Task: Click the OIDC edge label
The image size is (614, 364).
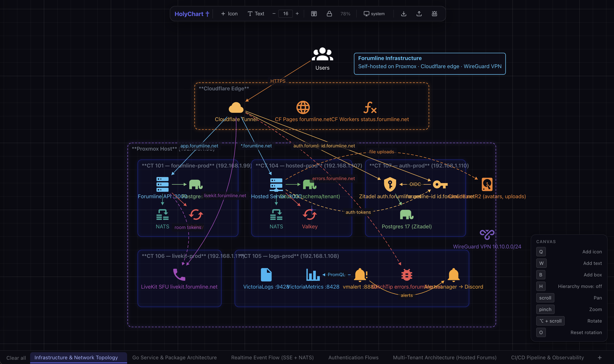Action: [x=415, y=184]
